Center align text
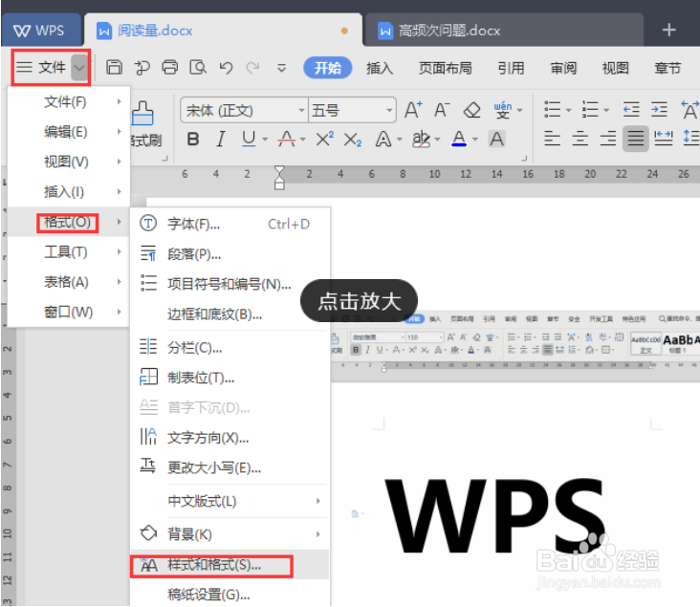The width and height of the screenshot is (700, 607). click(580, 139)
